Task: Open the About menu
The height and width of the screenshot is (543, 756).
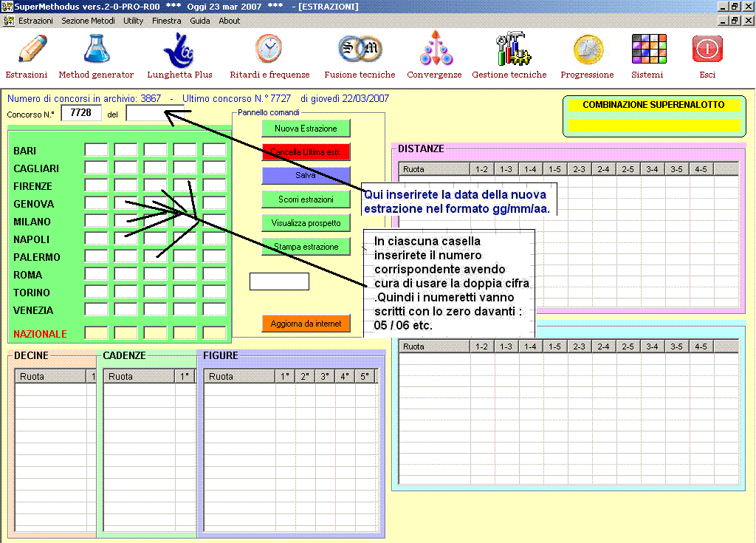Action: 229,21
